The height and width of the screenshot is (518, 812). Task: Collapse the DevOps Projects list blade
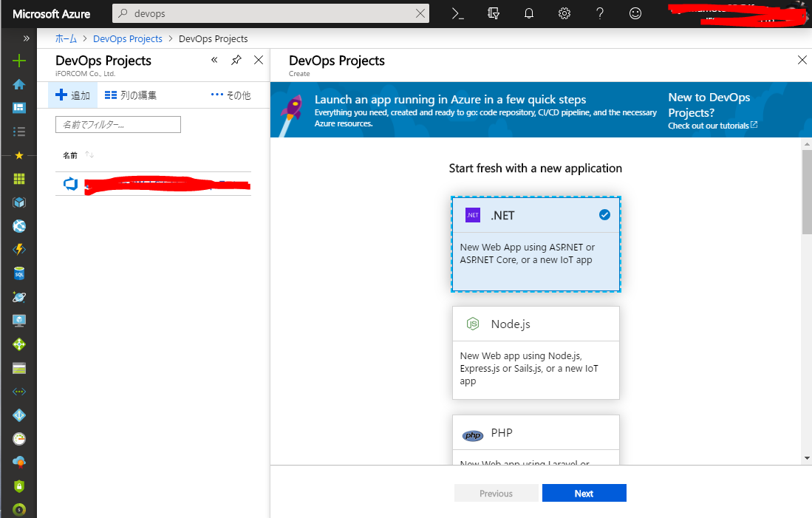tap(214, 60)
